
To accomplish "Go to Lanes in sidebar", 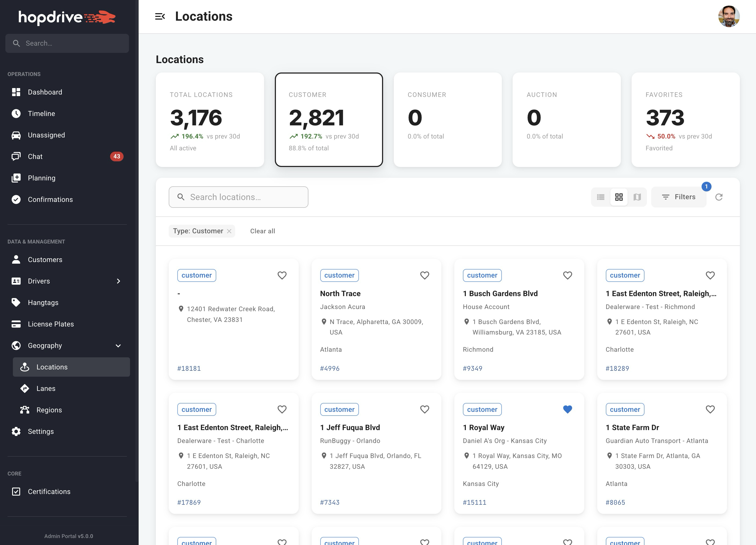I will click(46, 388).
